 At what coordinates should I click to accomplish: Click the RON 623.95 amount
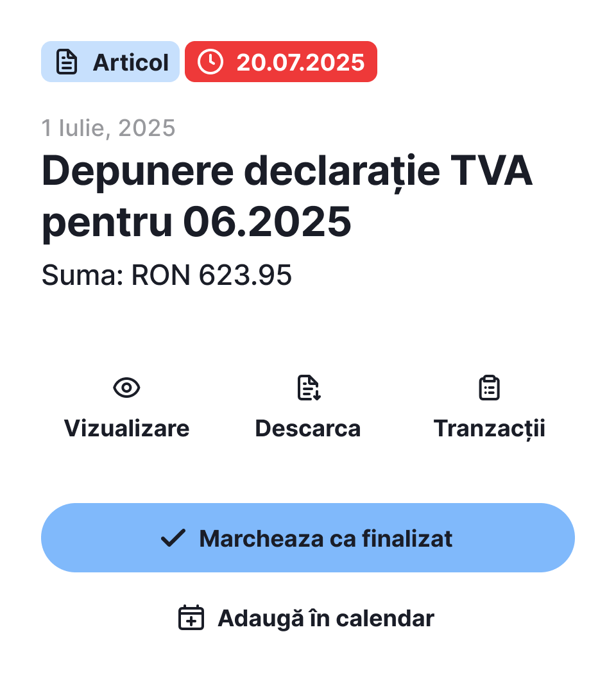pos(212,275)
